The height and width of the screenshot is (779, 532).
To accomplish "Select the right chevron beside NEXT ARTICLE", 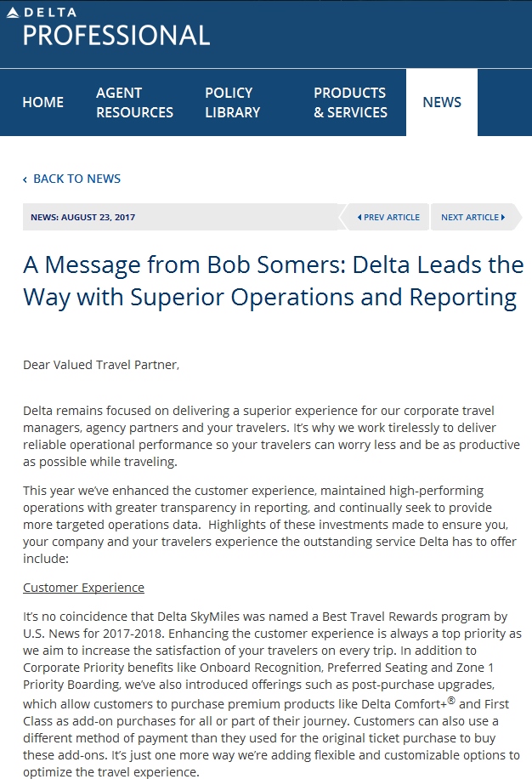I will [x=501, y=217].
